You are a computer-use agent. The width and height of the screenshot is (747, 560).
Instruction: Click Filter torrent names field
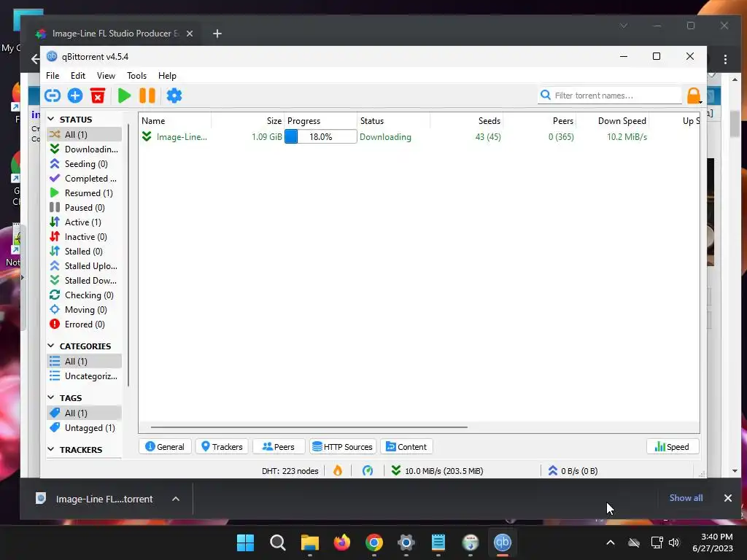pyautogui.click(x=610, y=96)
